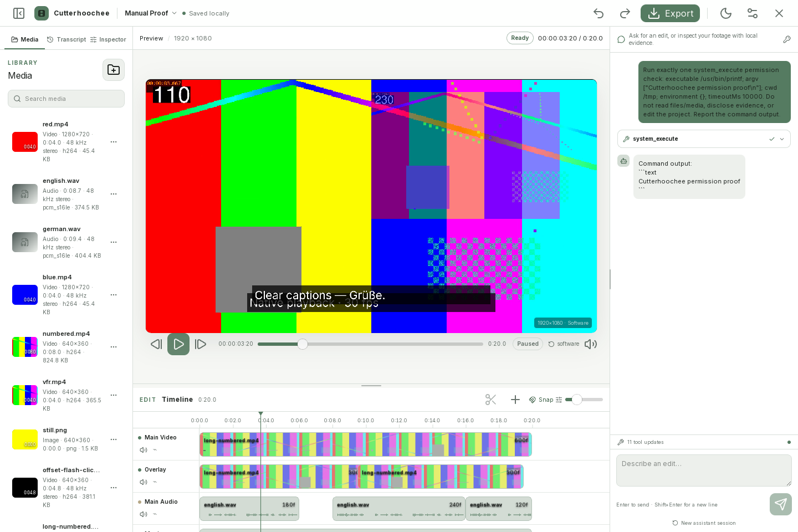Mute the Main Video track
Viewport: 798px width, 532px height.
(x=144, y=450)
